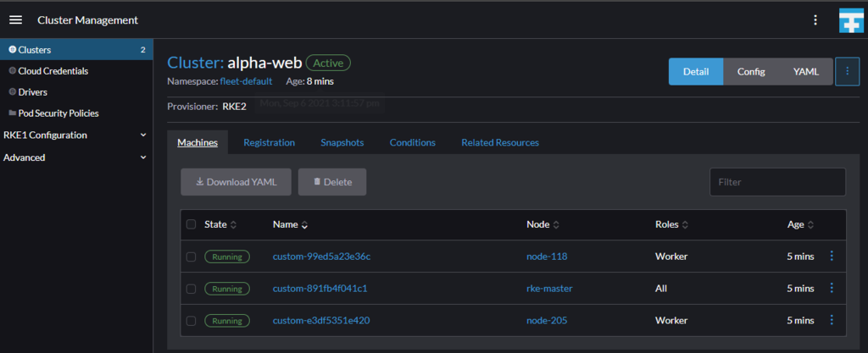Image resolution: width=868 pixels, height=353 pixels.
Task: Open row actions menu for node-118
Action: (x=831, y=256)
